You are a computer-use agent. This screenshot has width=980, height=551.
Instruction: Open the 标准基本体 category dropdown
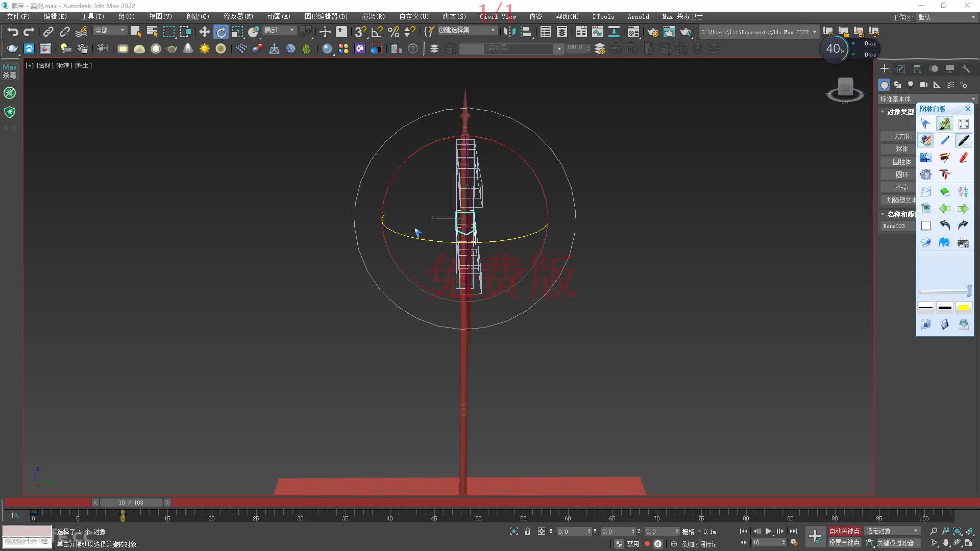click(927, 99)
